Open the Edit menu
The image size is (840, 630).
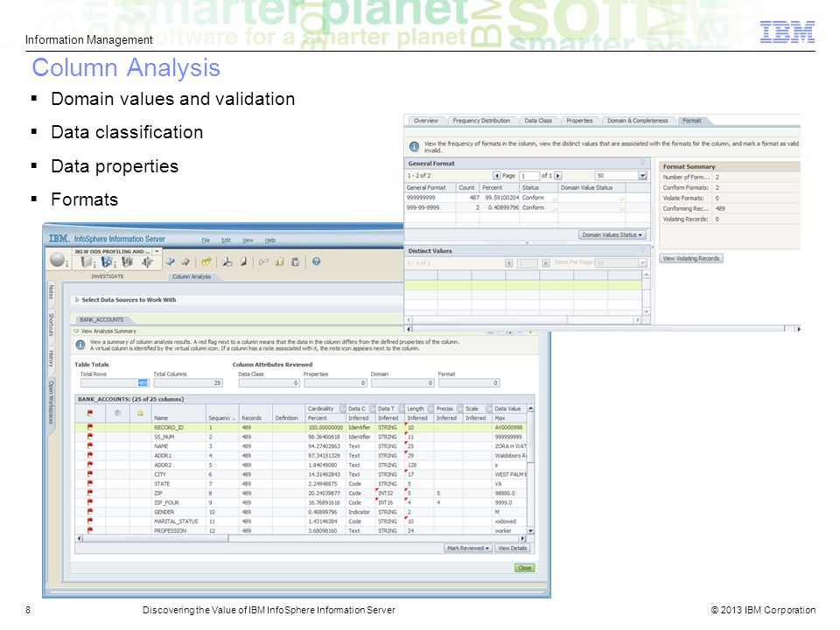pyautogui.click(x=226, y=240)
